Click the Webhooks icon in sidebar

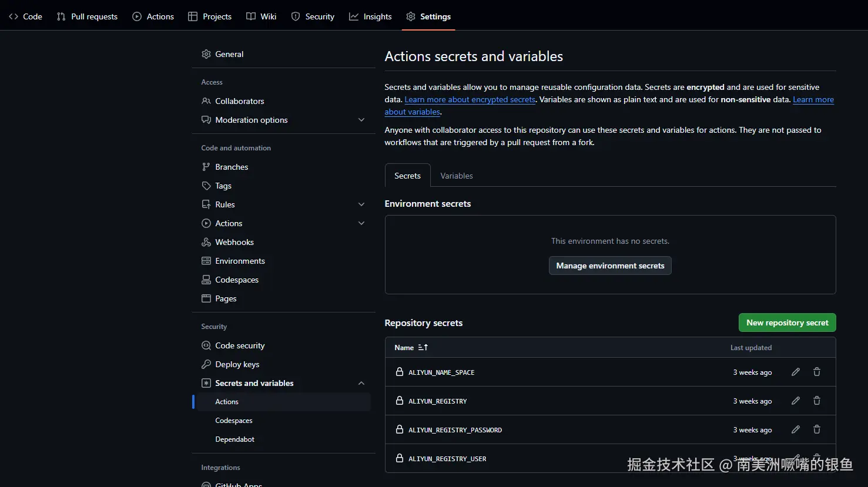206,242
